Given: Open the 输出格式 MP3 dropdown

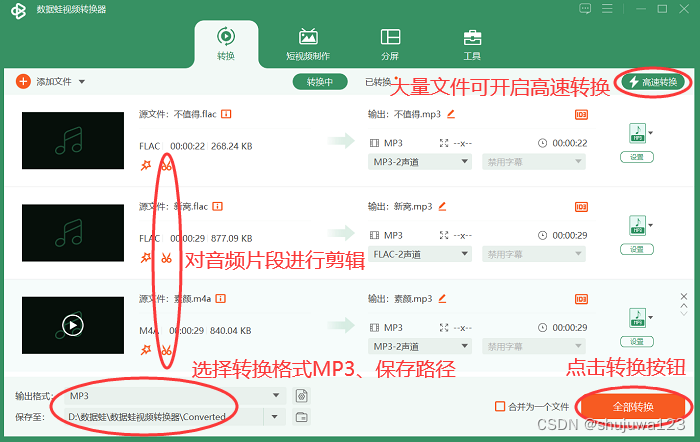Looking at the screenshot, I should point(175,396).
